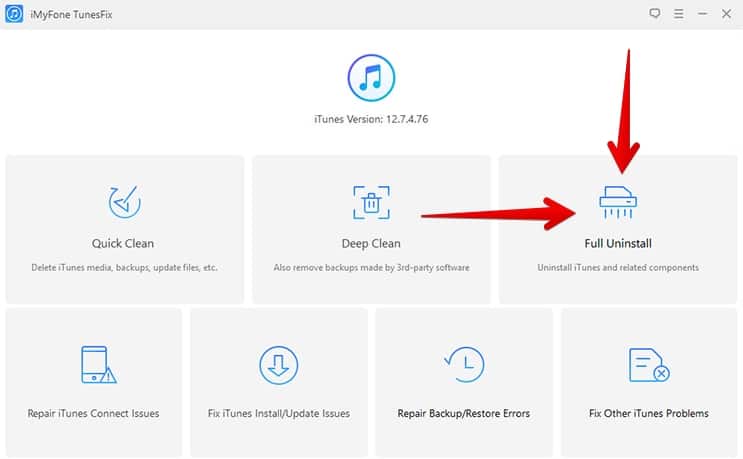743x459 pixels.
Task: Click the iMyFone TunesFix app logo
Action: pyautogui.click(x=14, y=14)
